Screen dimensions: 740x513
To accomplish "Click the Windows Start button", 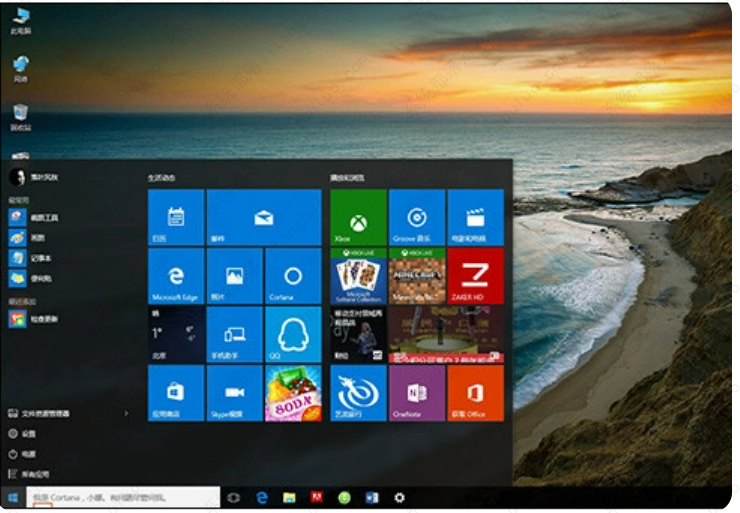I will (x=13, y=497).
